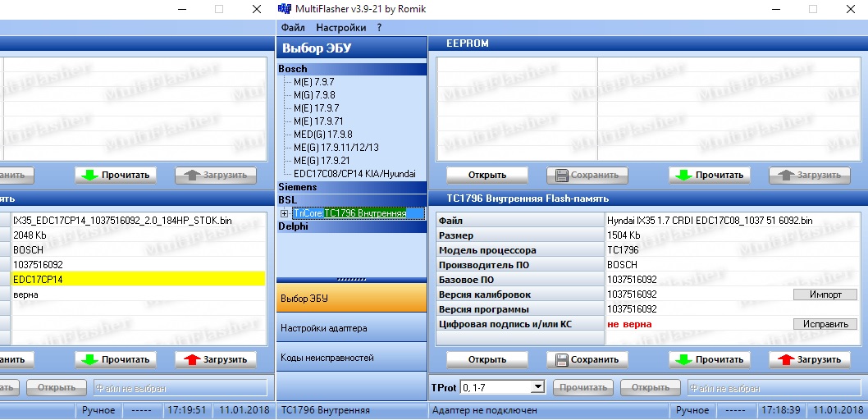868x420 pixels.
Task: Select EDC17C08/CP14 KIA/Hyundai entry
Action: [x=354, y=174]
